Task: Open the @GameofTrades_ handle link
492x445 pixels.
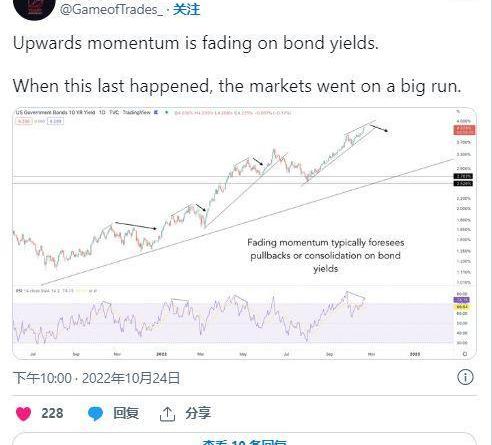Action: [111, 9]
